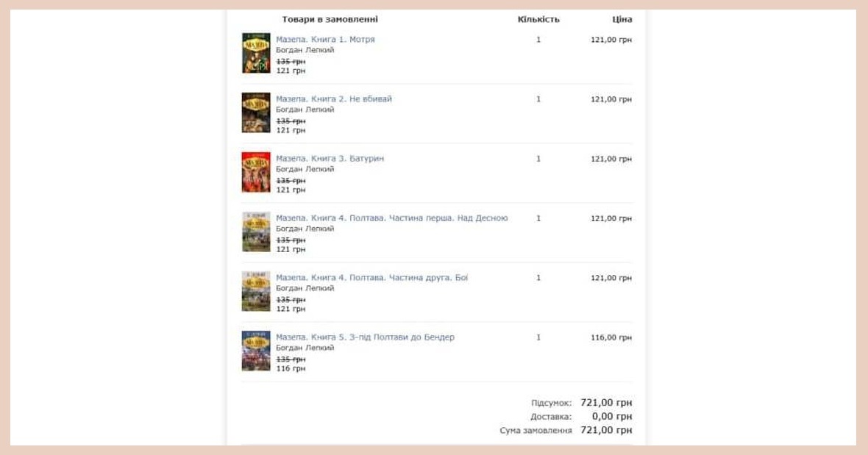
Task: Open the Мазепа. Книга 3. Батурин link
Action: (x=330, y=159)
